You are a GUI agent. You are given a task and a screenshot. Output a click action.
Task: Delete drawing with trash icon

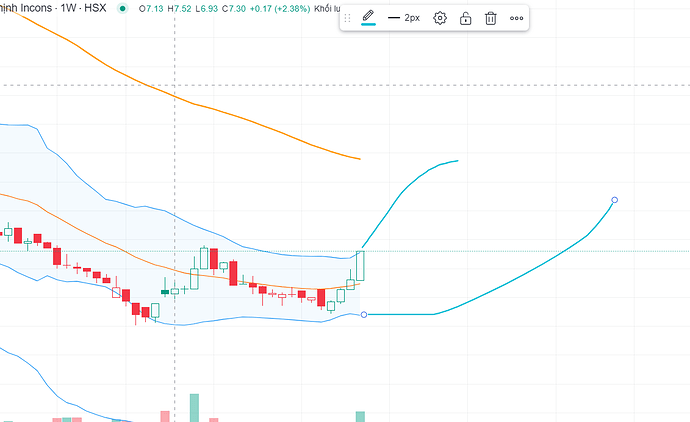click(491, 18)
